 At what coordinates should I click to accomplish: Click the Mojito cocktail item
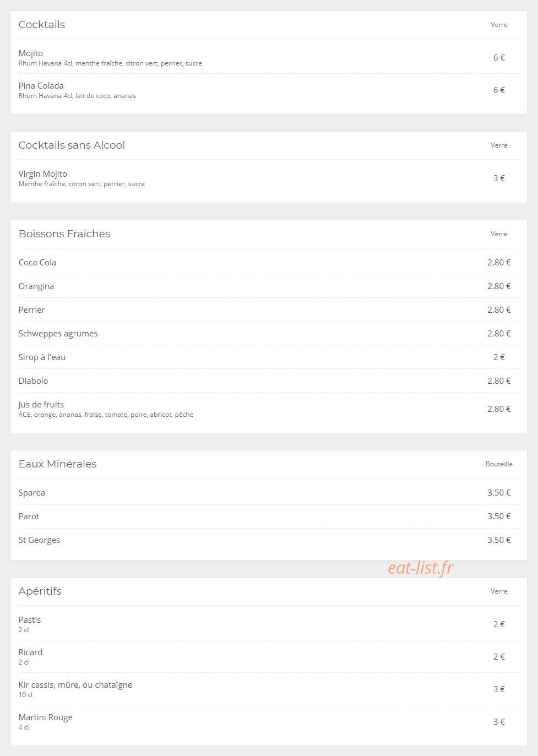click(x=269, y=58)
